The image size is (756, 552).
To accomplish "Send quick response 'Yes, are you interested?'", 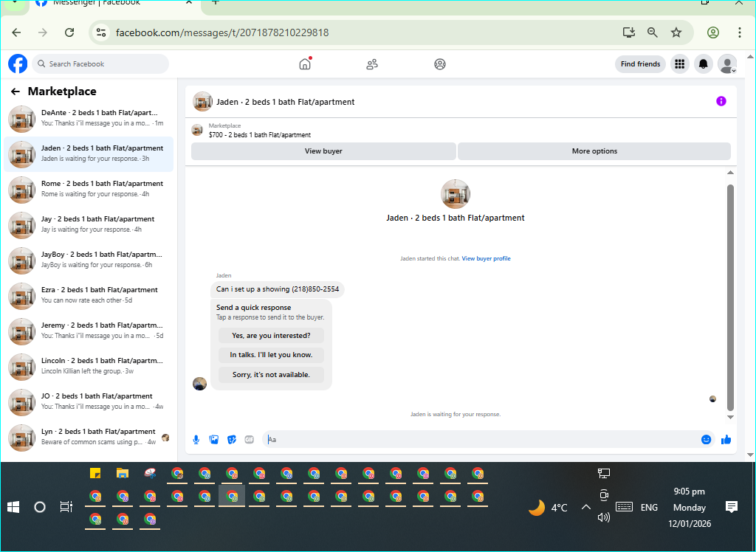I will click(271, 336).
